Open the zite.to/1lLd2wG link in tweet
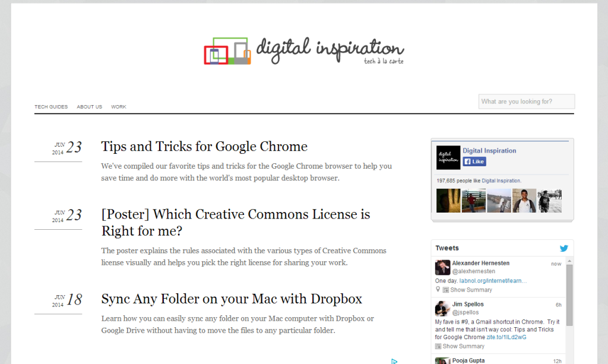 [506, 337]
